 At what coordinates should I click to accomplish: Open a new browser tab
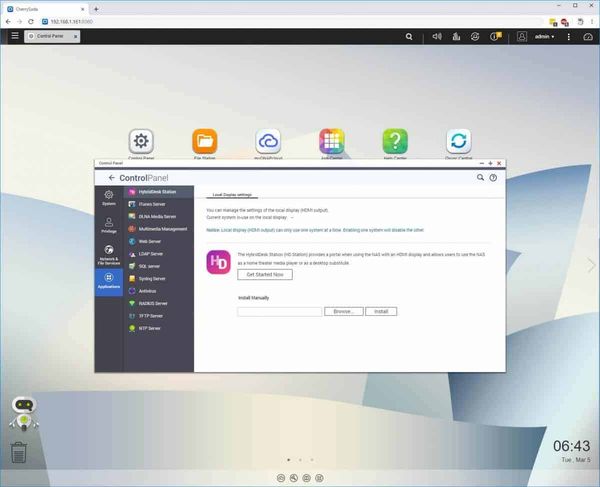96,9
